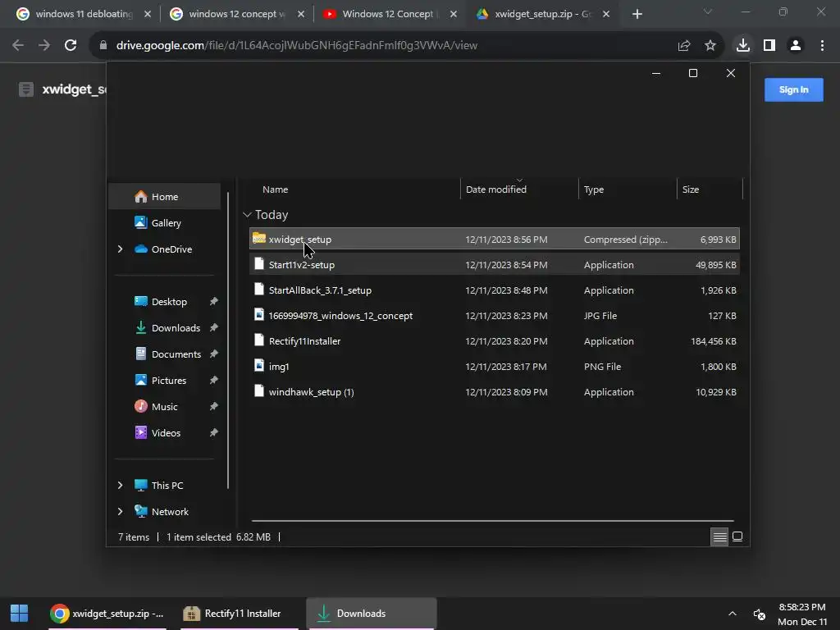The width and height of the screenshot is (840, 630).
Task: Open Gallery in Explorer sidebar
Action: click(x=166, y=223)
